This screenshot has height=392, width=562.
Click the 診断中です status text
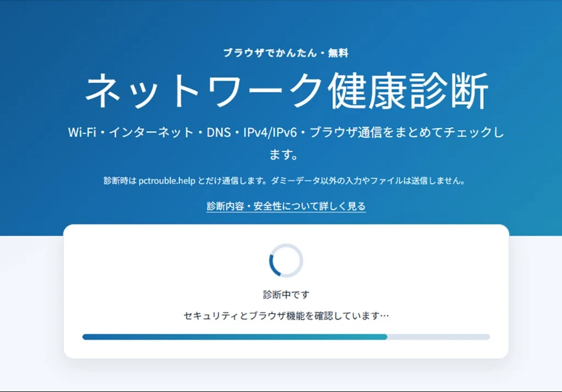(x=286, y=295)
